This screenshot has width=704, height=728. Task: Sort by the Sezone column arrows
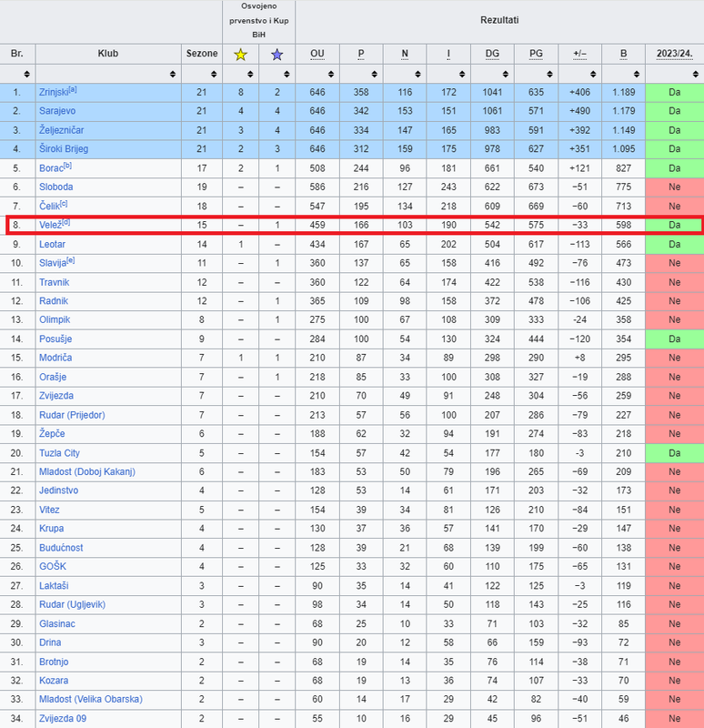214,75
